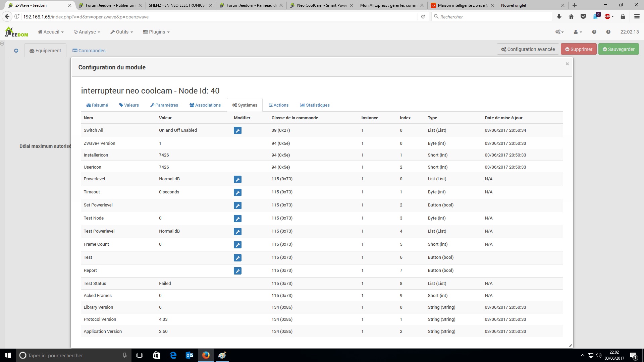Click the 'Application Version' row name
This screenshot has height=362, width=644.
tap(103, 331)
